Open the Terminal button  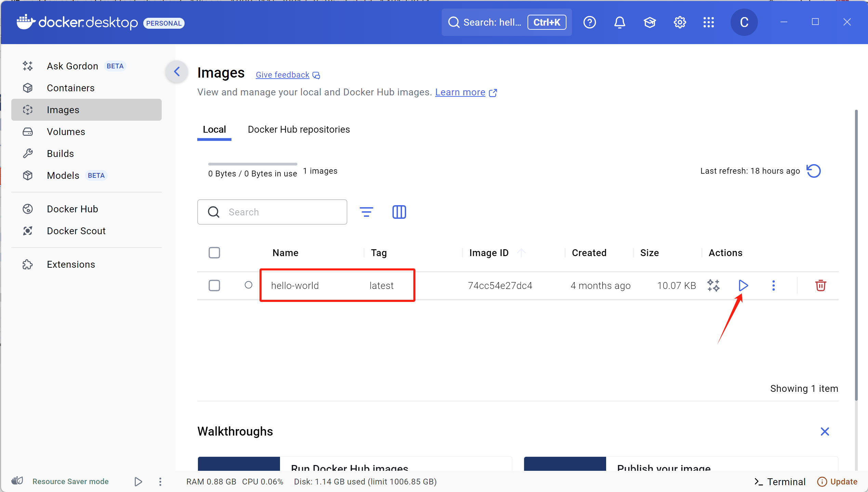780,481
